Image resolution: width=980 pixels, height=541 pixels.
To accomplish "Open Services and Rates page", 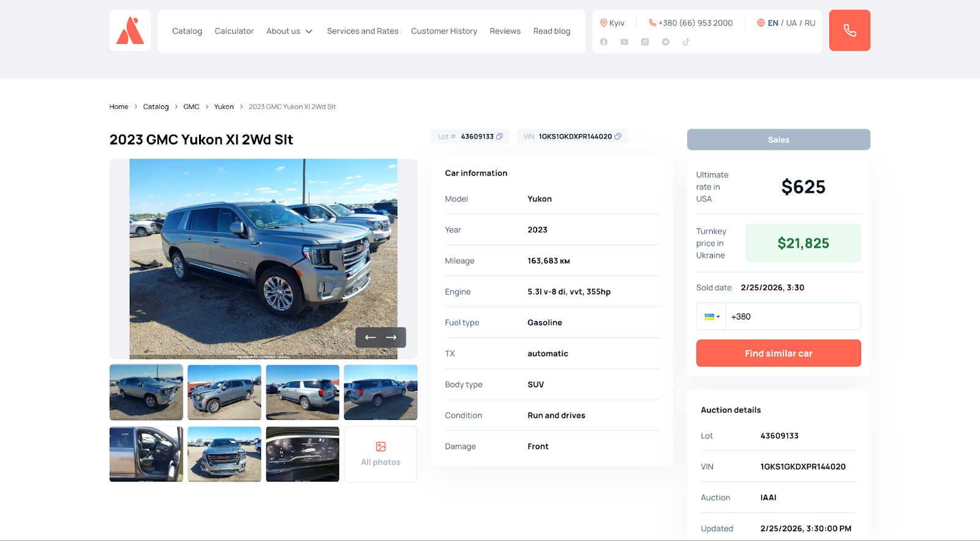I will coord(363,31).
